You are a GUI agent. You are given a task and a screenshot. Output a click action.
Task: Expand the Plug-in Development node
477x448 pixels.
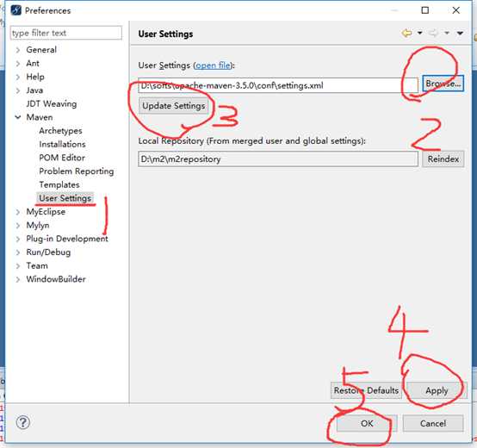point(17,239)
